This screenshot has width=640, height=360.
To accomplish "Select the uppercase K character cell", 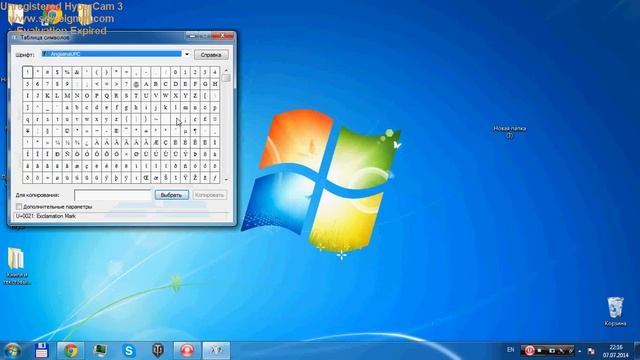I will coord(47,96).
